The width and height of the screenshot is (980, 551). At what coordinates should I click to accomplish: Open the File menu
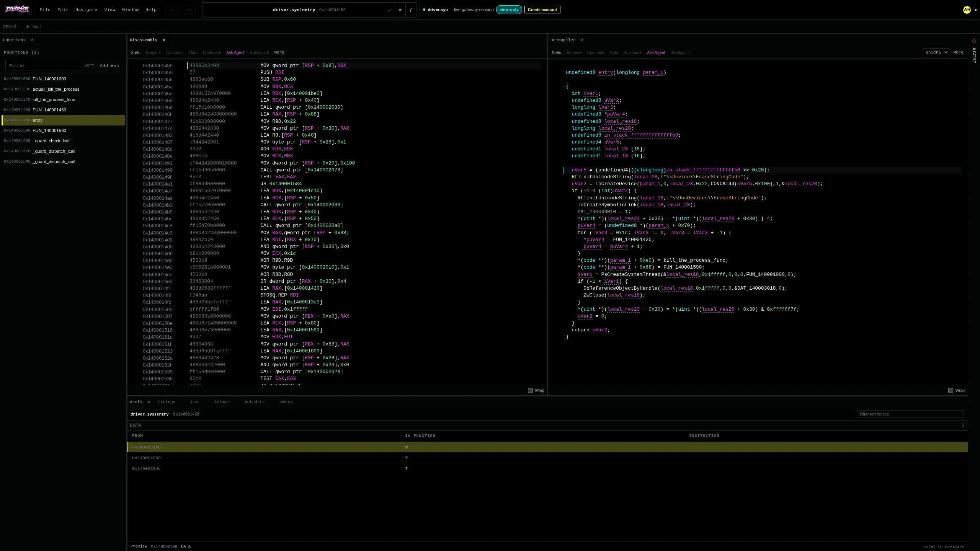point(45,10)
